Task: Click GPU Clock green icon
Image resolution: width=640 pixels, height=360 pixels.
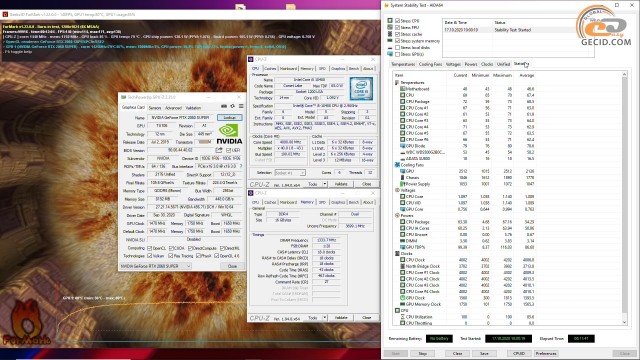Action: click(402, 298)
